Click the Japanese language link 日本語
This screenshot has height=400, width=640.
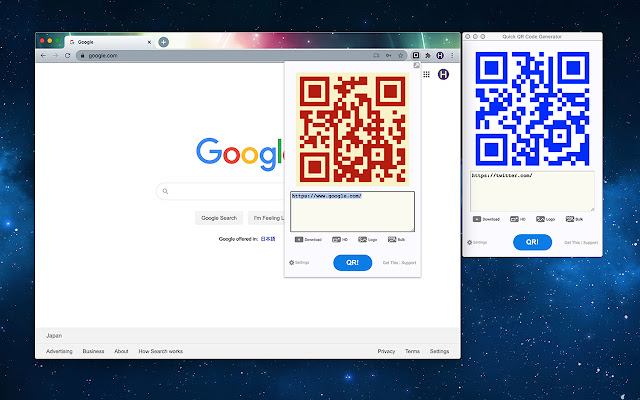point(268,239)
